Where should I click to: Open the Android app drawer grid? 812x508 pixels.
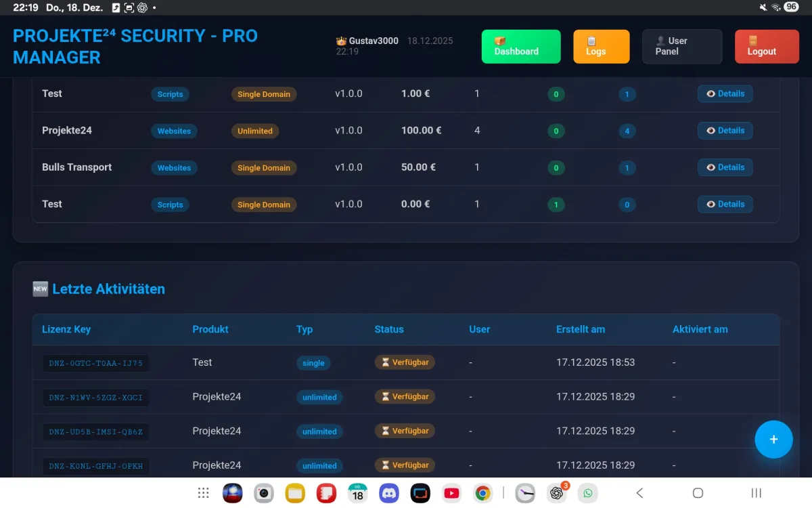click(x=203, y=493)
